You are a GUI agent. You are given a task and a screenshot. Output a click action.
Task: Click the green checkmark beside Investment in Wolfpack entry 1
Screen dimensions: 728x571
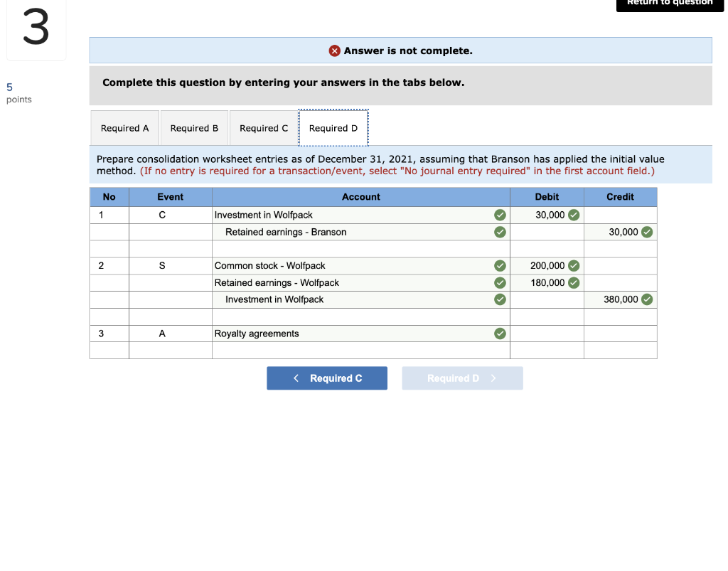click(x=500, y=214)
